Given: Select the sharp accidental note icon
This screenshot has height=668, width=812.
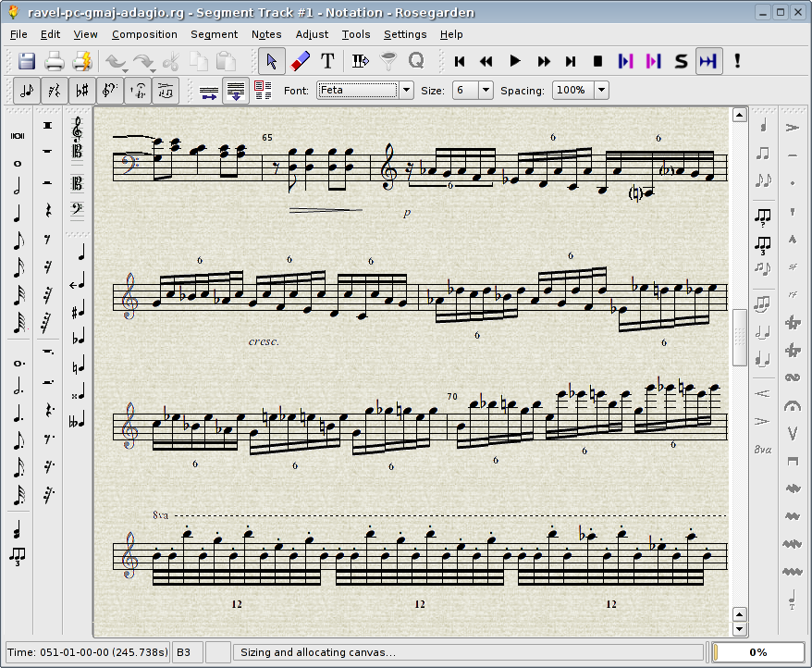Looking at the screenshot, I should [x=78, y=310].
